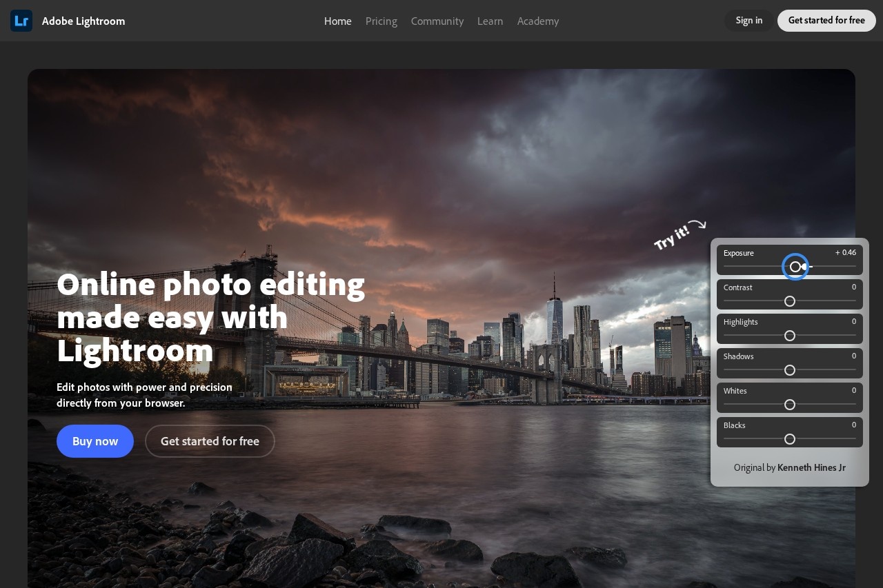Viewport: 883px width, 588px height.
Task: Click the Exposure value + 0.46
Action: point(846,253)
